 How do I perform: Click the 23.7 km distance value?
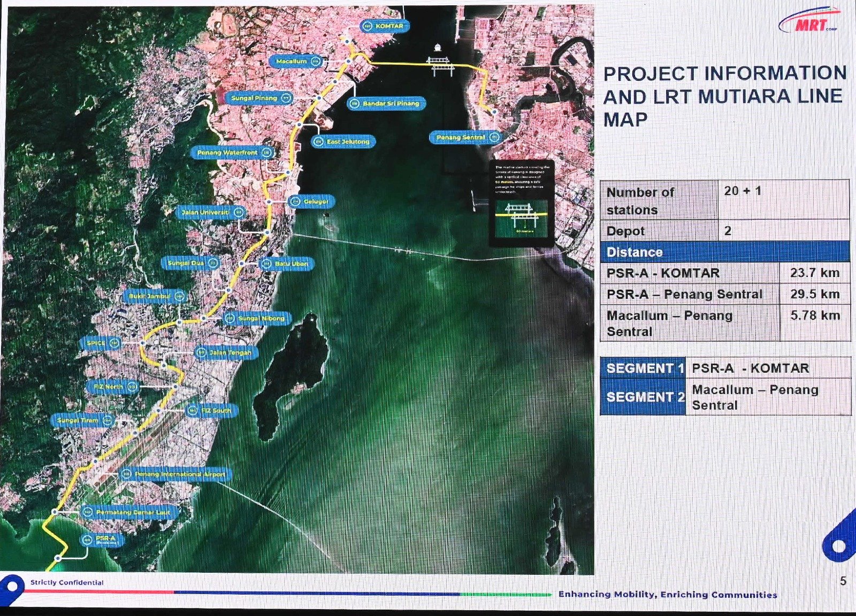point(814,273)
